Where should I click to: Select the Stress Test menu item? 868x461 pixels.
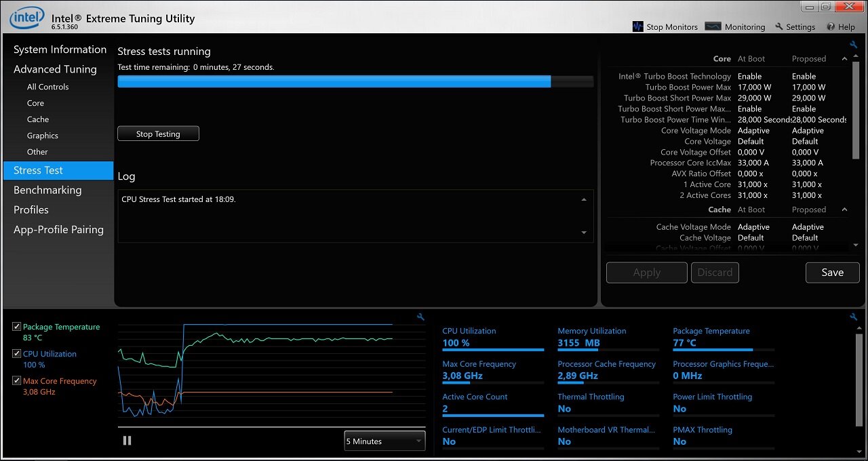pos(58,170)
